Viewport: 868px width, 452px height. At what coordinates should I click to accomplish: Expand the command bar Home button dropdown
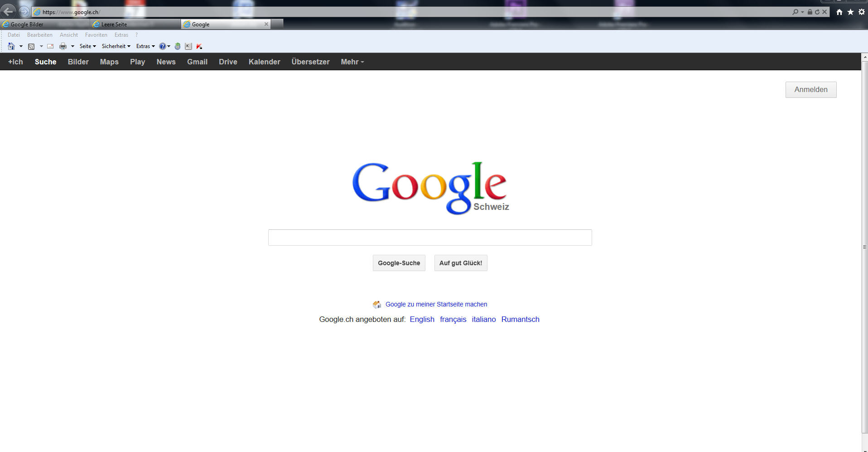click(x=21, y=46)
